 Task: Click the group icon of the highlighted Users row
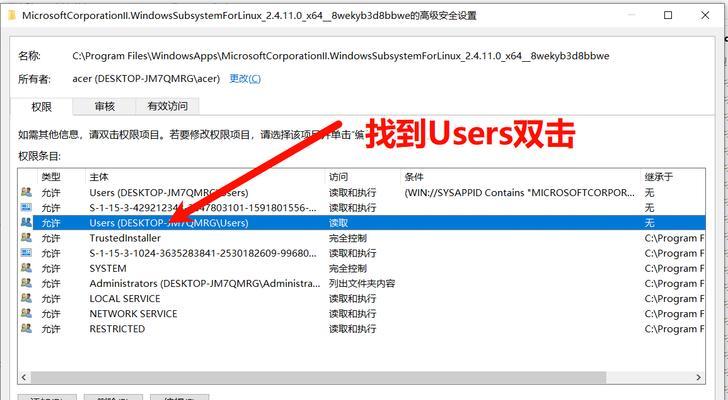click(26, 222)
